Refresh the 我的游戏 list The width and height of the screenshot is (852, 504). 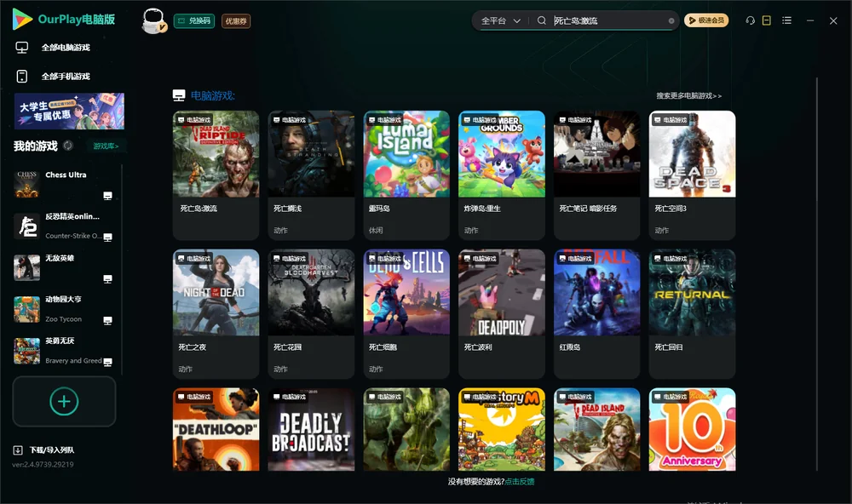(68, 146)
